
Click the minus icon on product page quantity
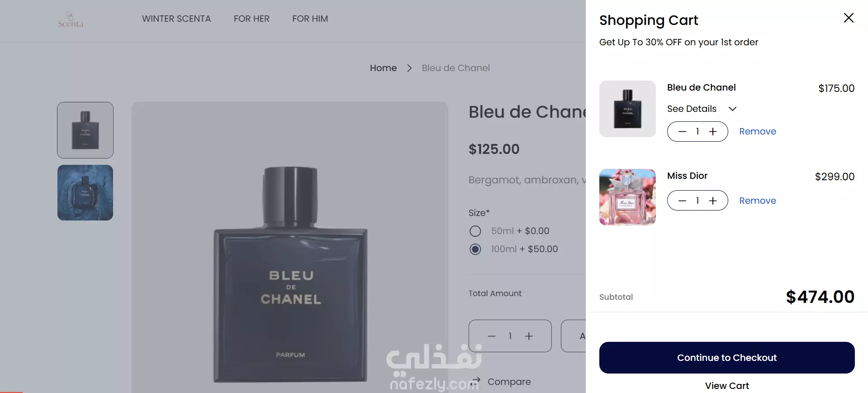point(492,336)
